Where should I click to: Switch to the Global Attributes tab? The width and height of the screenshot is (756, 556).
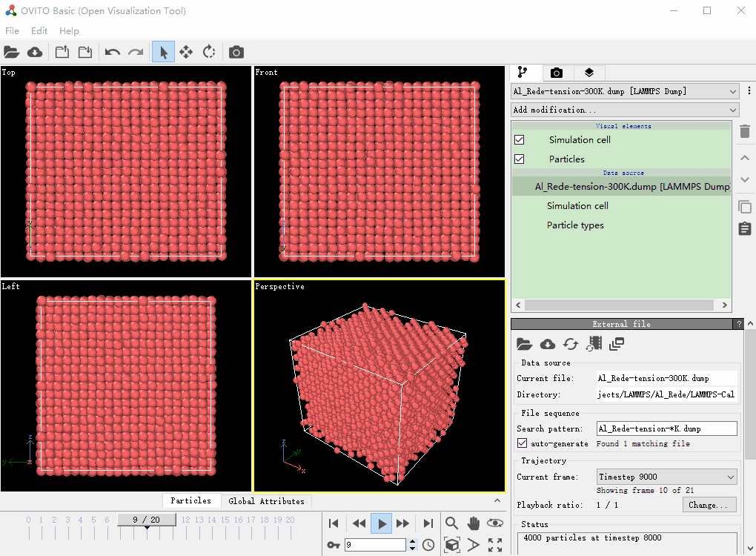(266, 501)
